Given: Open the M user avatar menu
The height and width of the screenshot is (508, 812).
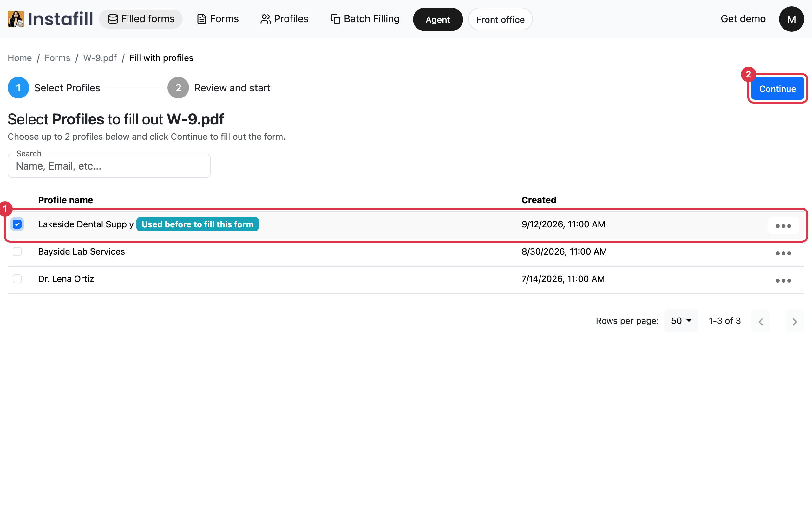Looking at the screenshot, I should tap(791, 19).
